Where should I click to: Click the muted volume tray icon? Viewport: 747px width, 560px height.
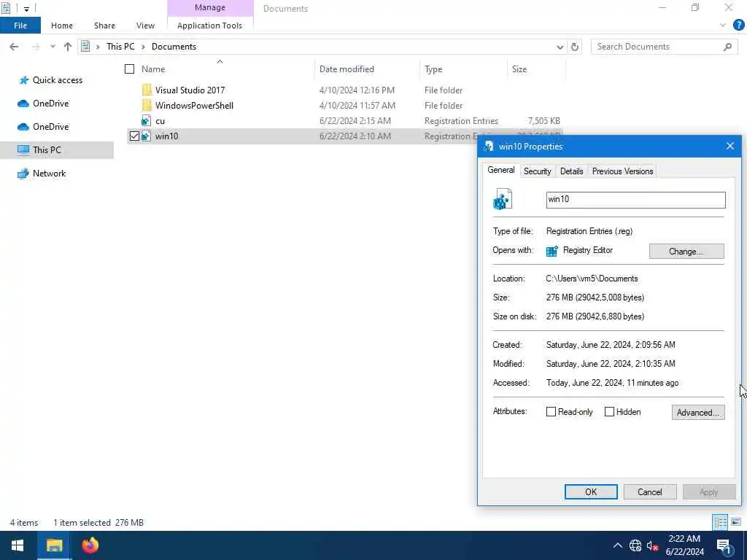(652, 545)
